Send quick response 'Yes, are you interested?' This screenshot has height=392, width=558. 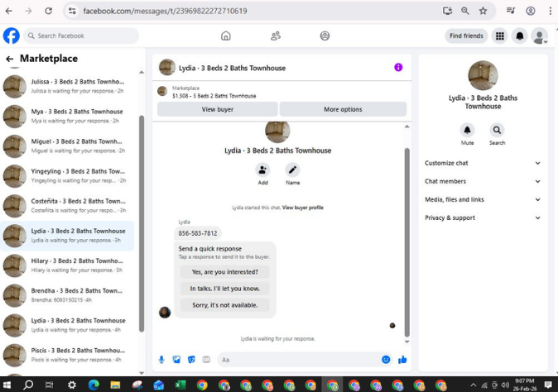click(x=225, y=272)
